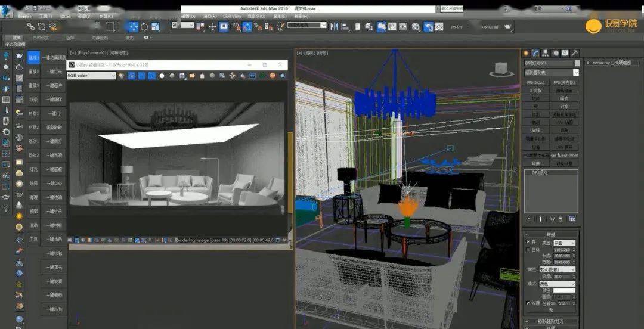The image size is (644, 329).
Task: Click the Mirror tool in main toolbar
Action: 335,27
